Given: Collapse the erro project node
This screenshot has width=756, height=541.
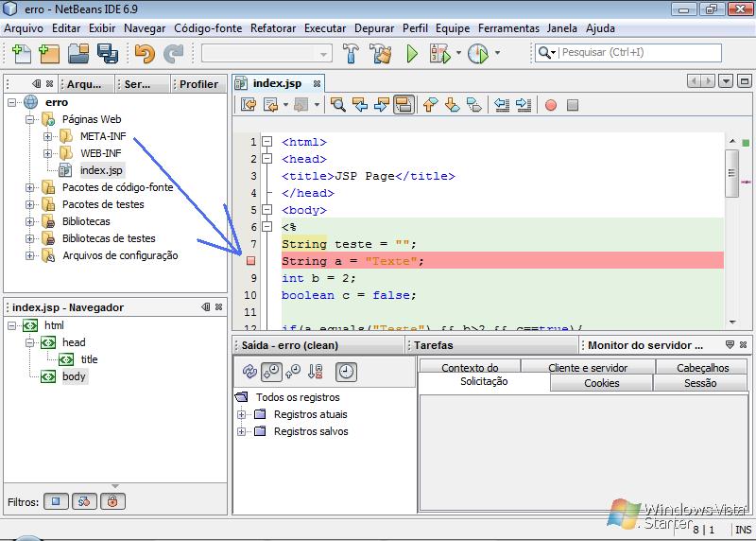Looking at the screenshot, I should [x=12, y=102].
